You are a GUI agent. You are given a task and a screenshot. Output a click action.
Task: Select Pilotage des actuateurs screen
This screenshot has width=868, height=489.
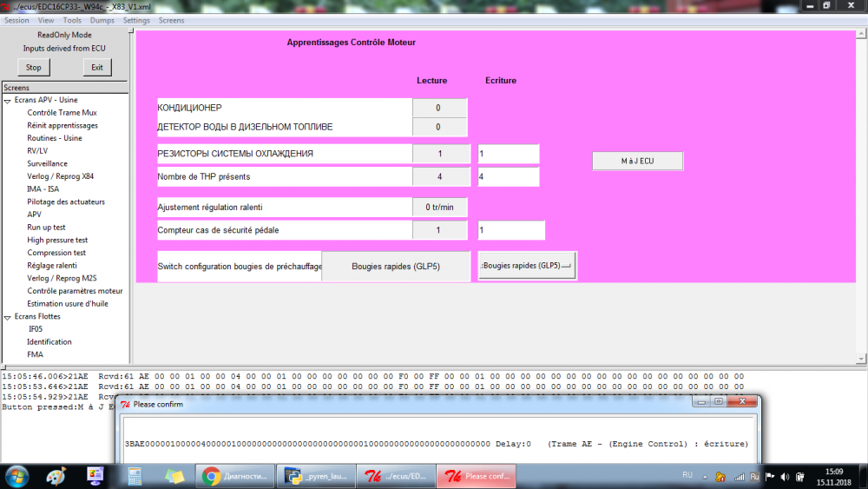click(66, 202)
